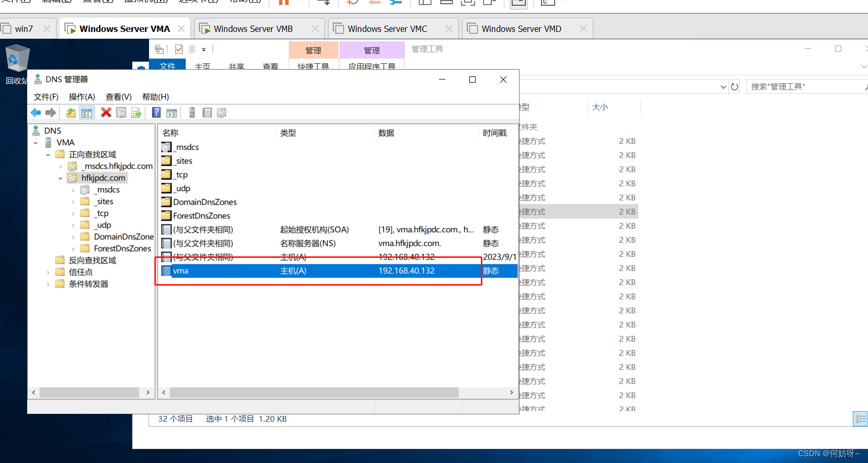Click the notebook list icon in the toolbar
The height and width of the screenshot is (463, 868).
207,112
